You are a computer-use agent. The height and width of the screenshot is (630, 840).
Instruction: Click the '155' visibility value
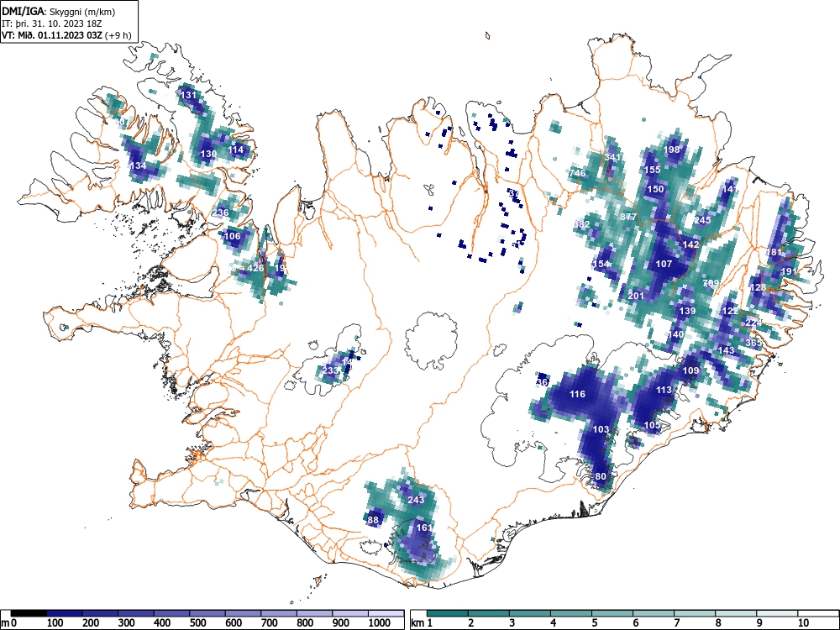[x=653, y=170]
